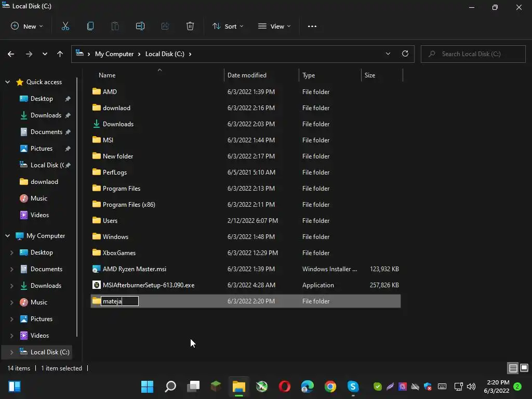The image size is (532, 399).
Task: Click the volume speaker tray icon
Action: 471,387
